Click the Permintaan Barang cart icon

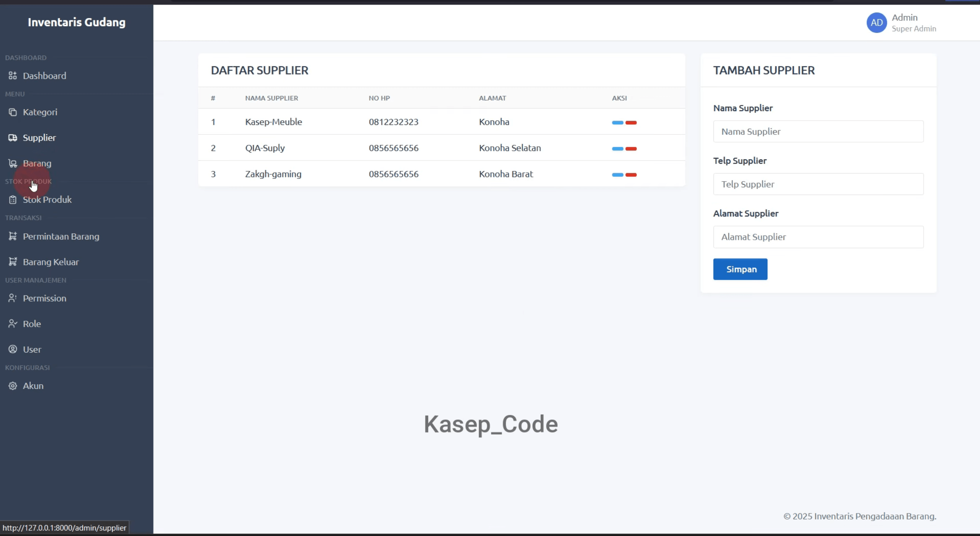13,236
